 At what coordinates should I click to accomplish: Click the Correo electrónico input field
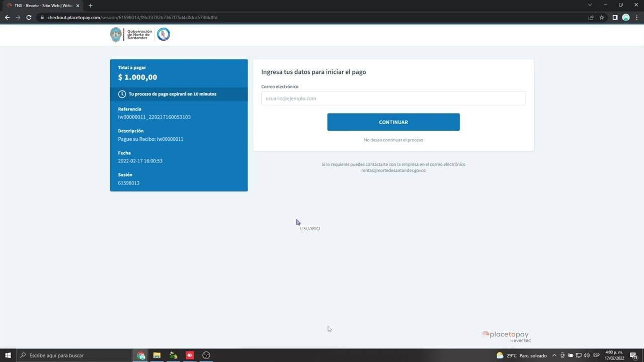click(x=393, y=98)
